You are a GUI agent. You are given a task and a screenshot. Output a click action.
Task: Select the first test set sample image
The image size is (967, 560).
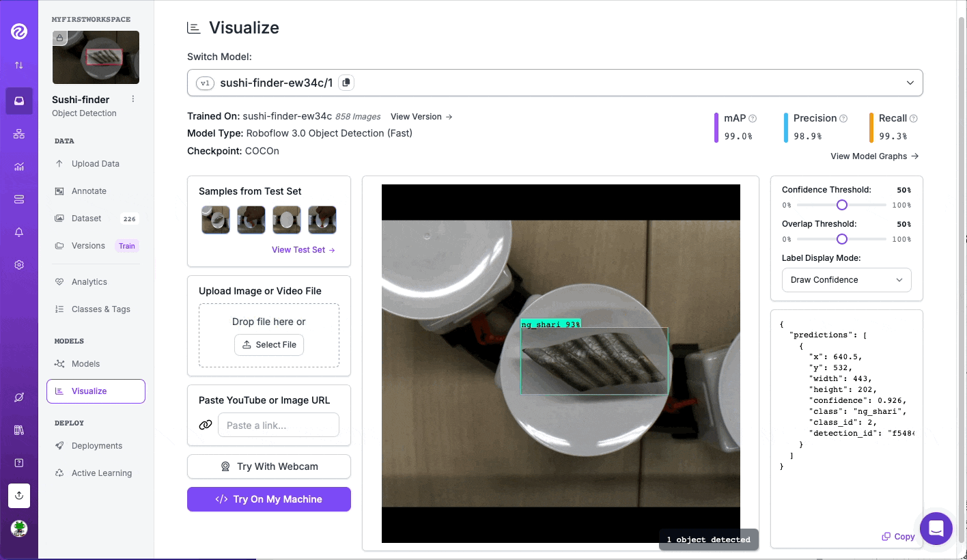[216, 220]
